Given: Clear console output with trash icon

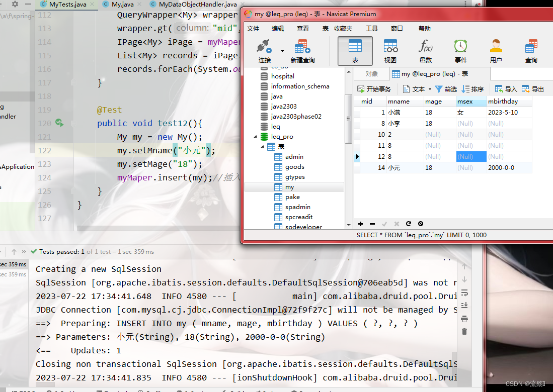Looking at the screenshot, I should click(x=463, y=331).
